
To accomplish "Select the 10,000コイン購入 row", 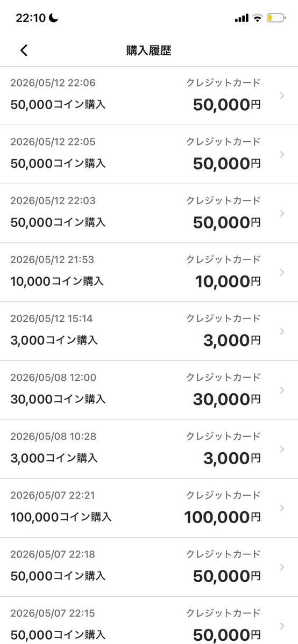I will tap(149, 272).
